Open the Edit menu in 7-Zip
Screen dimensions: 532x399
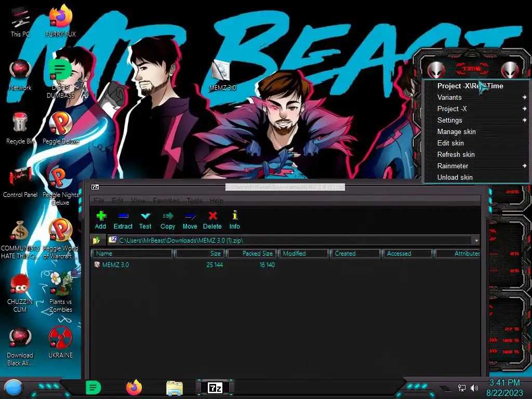click(x=117, y=201)
